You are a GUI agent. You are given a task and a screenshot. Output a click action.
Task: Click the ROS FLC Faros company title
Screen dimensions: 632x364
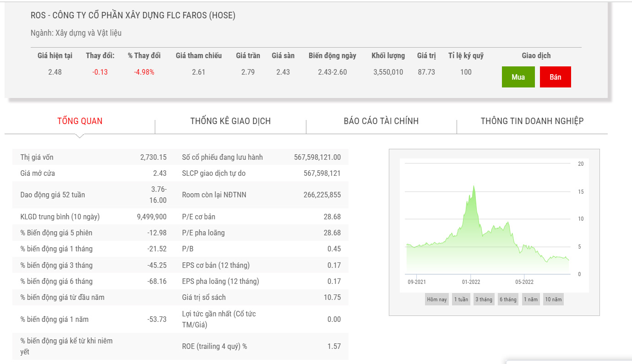point(133,16)
